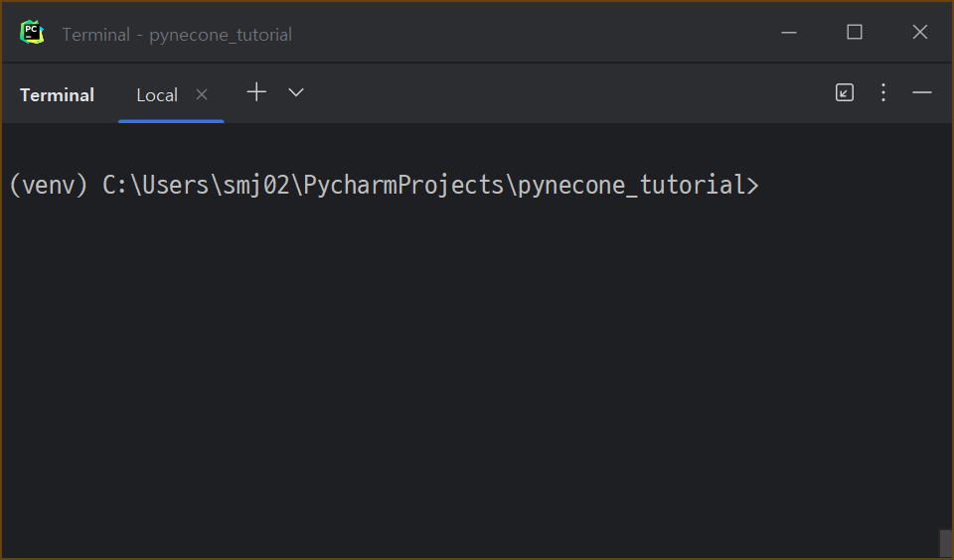
Task: Expand the terminal shell options dropdown arrow
Action: [296, 93]
